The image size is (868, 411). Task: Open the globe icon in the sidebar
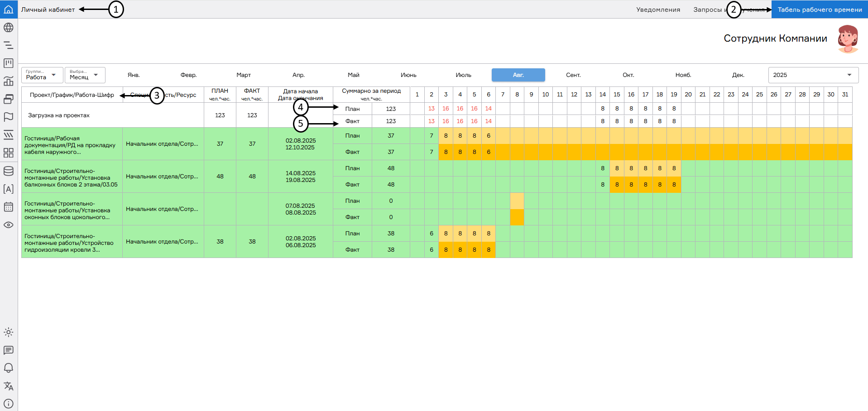(x=9, y=28)
